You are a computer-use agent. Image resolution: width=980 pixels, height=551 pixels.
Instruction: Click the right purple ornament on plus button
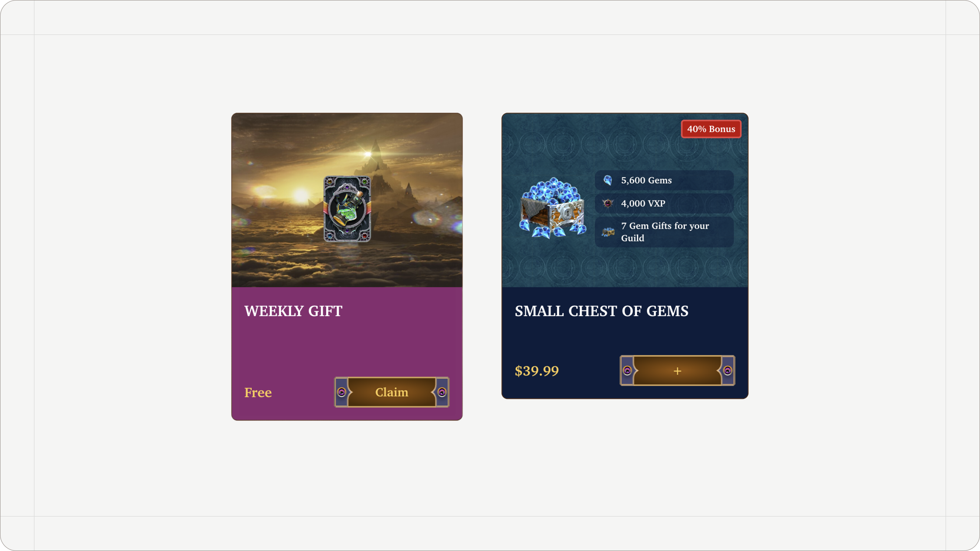727,370
